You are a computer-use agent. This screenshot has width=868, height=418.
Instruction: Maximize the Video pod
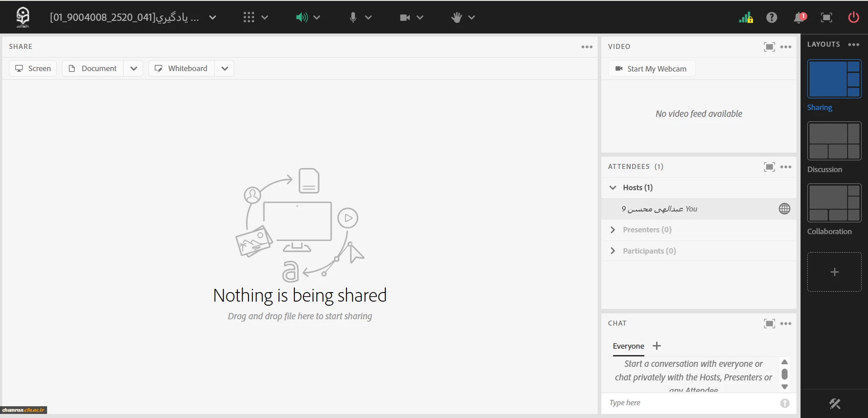click(769, 47)
